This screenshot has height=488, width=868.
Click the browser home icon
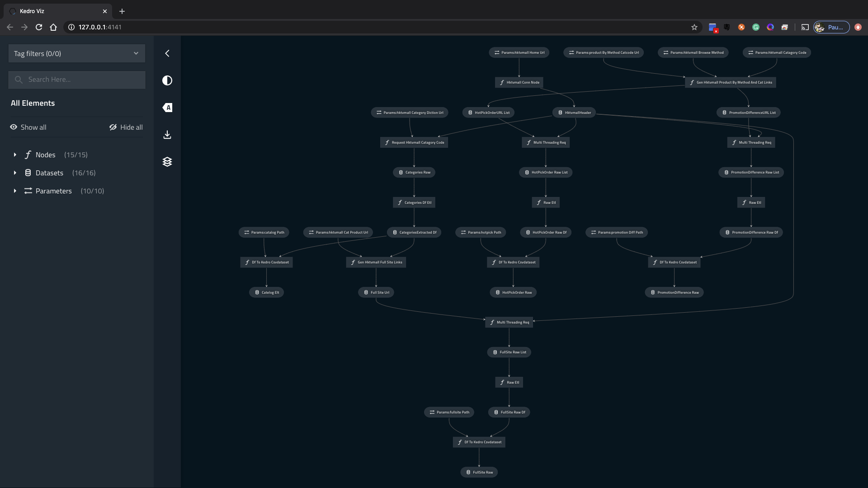point(53,27)
